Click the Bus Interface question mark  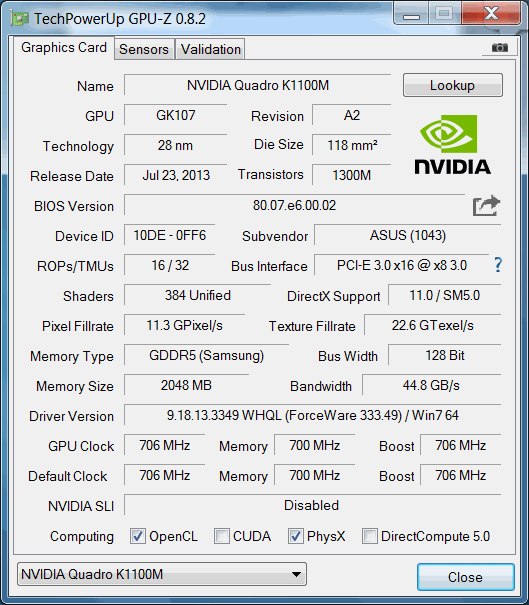(498, 265)
